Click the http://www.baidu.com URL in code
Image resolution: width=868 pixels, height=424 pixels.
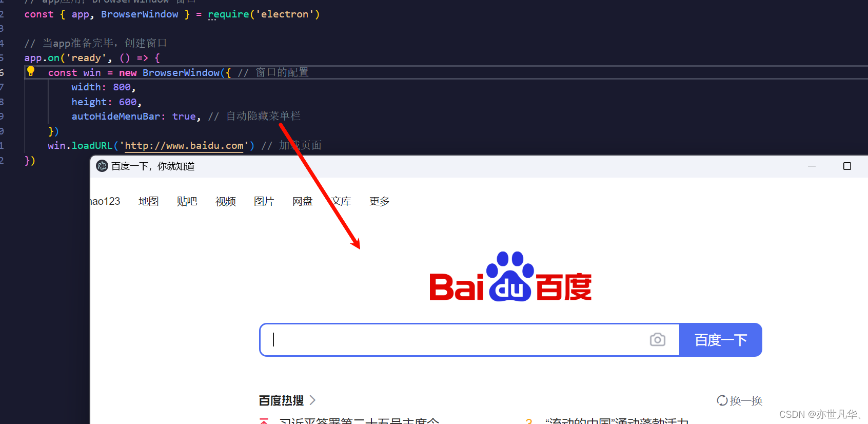coord(184,146)
